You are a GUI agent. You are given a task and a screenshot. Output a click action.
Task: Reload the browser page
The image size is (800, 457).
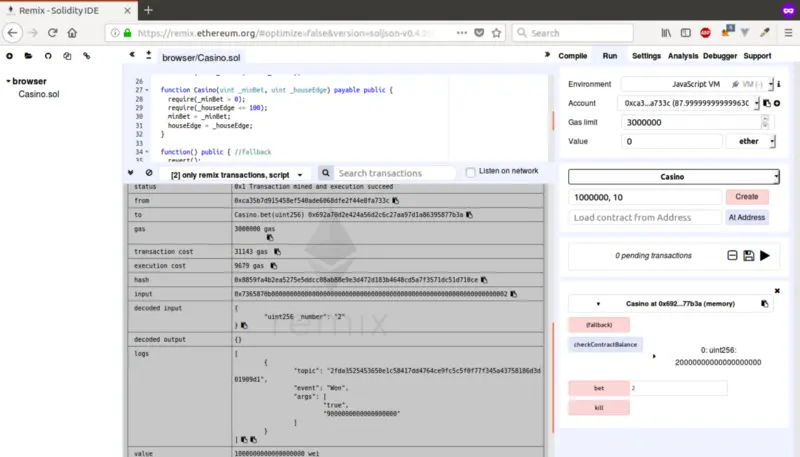(52, 33)
